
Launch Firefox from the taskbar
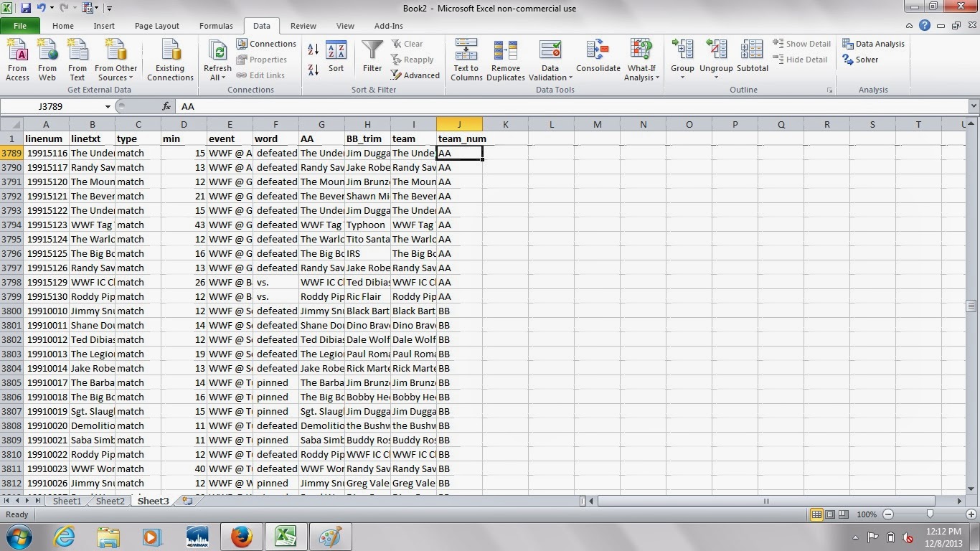tap(242, 536)
